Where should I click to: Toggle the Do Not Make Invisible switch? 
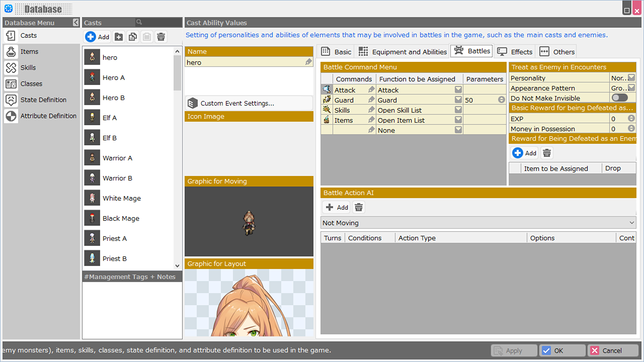coord(620,98)
